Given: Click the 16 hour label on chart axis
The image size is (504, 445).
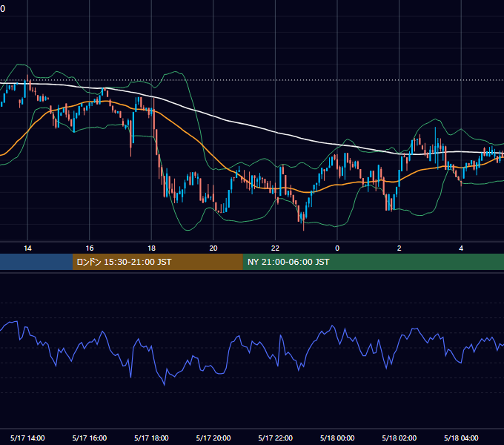Looking at the screenshot, I should pos(90,248).
